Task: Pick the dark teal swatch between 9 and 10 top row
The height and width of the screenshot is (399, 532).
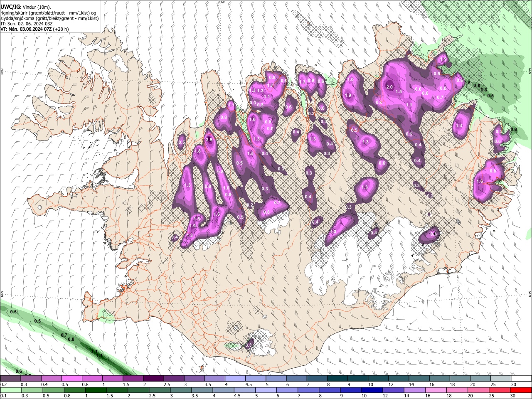Action: pyautogui.click(x=357, y=379)
